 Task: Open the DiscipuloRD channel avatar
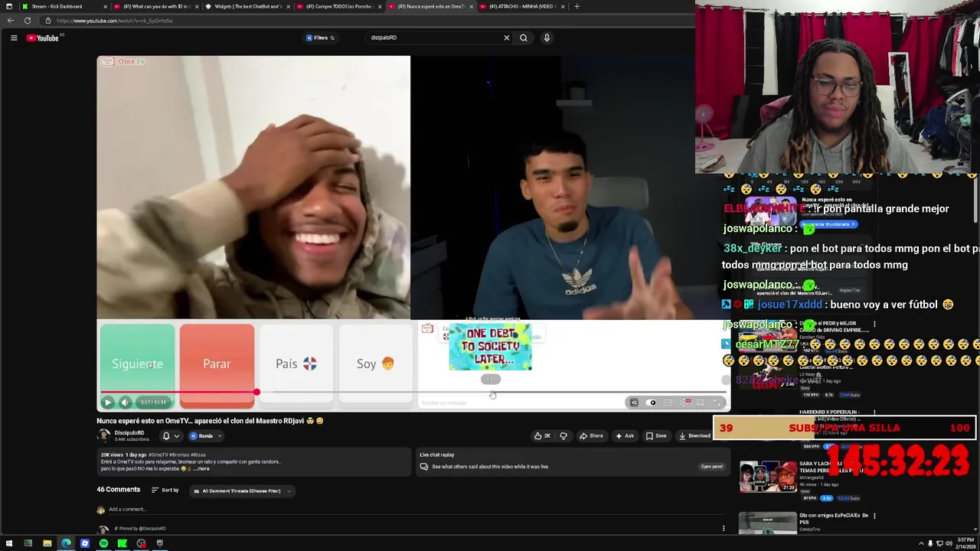(x=103, y=435)
